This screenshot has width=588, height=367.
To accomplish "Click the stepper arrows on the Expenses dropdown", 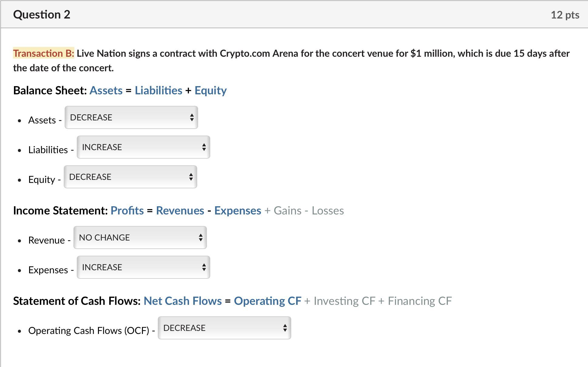I will point(205,267).
